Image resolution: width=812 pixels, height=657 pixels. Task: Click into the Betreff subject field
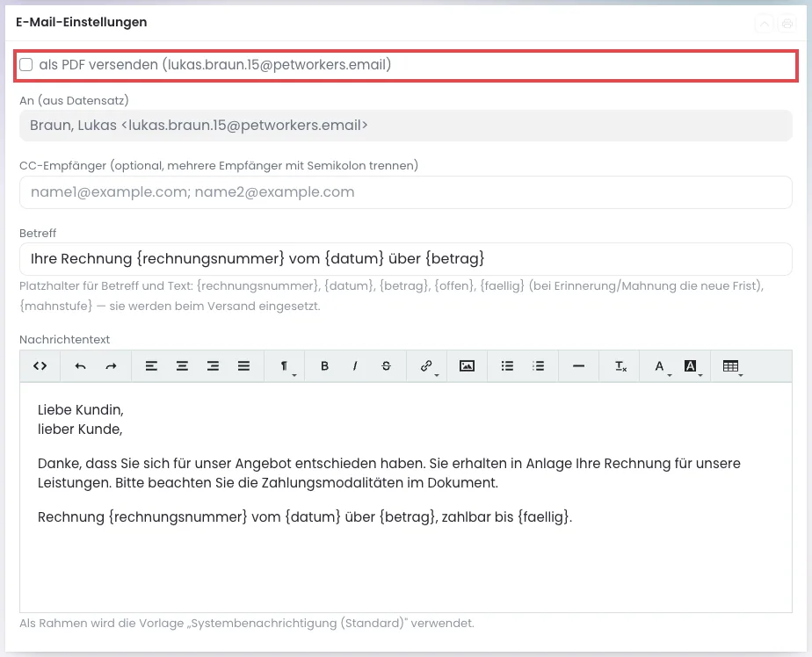tap(406, 259)
